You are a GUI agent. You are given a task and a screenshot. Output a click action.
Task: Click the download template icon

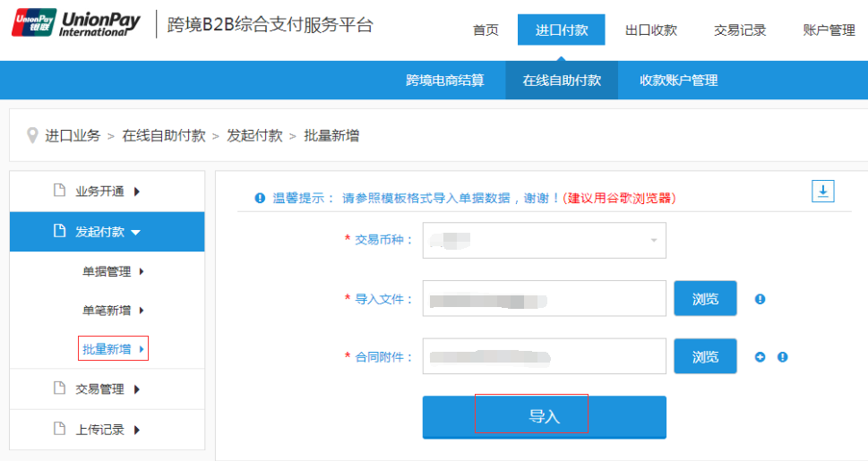[x=822, y=191]
